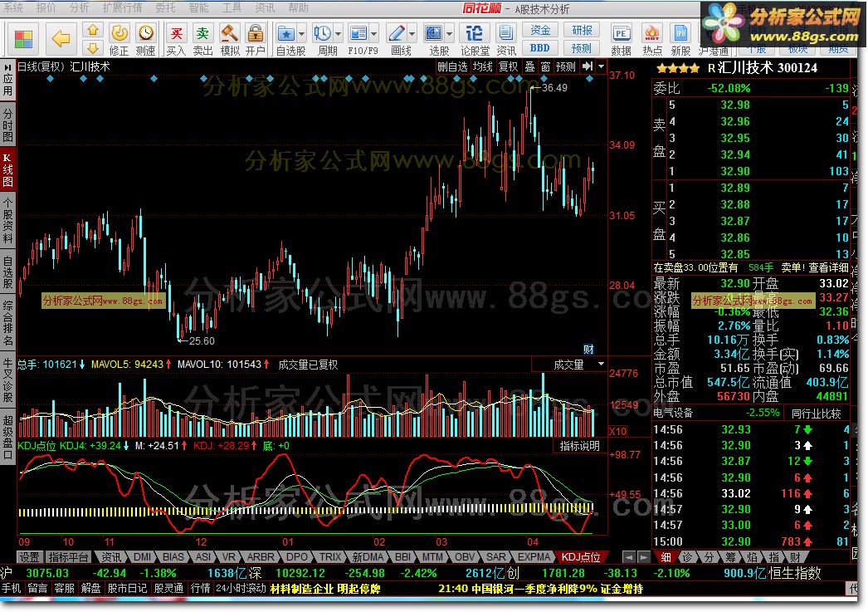This screenshot has height=612, width=868.
Task: Click the 删自选 button
Action: [x=452, y=66]
